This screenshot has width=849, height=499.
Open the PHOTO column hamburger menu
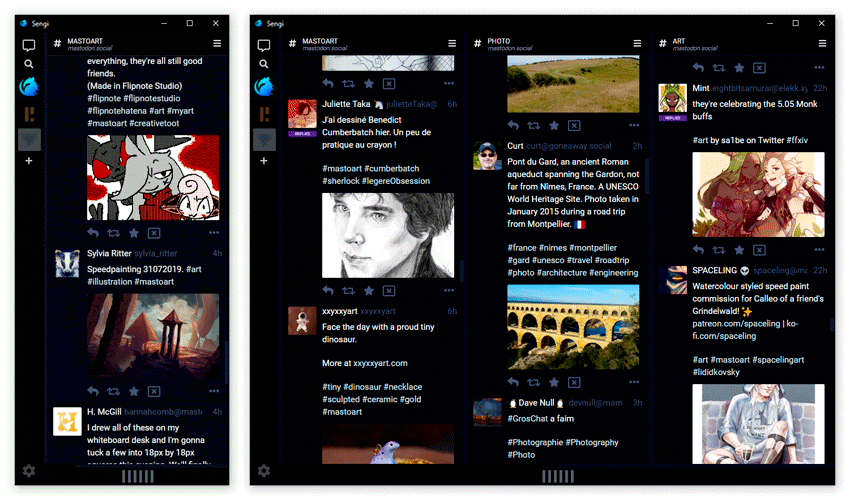click(637, 43)
